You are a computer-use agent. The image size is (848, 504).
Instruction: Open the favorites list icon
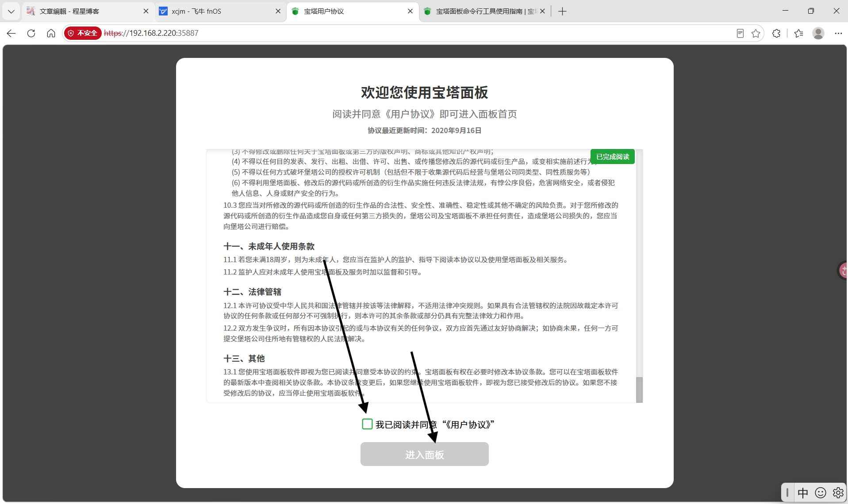(798, 33)
